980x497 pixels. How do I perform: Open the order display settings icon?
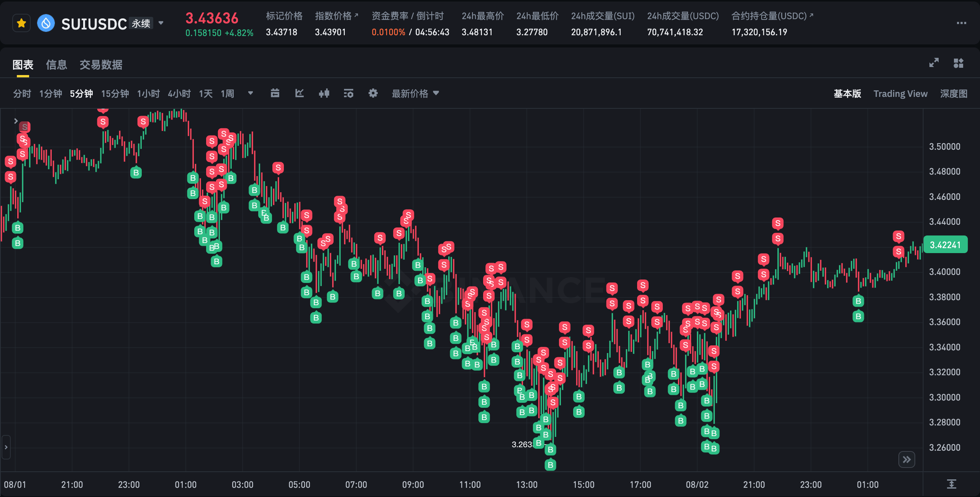(x=349, y=93)
